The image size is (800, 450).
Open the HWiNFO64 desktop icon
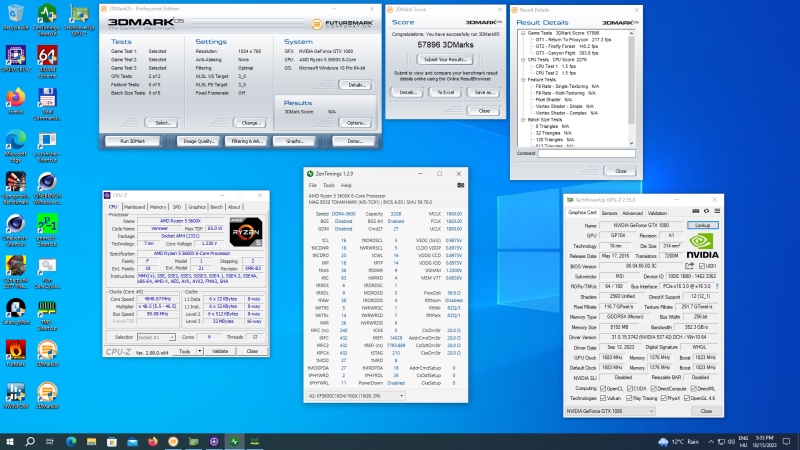[x=16, y=395]
